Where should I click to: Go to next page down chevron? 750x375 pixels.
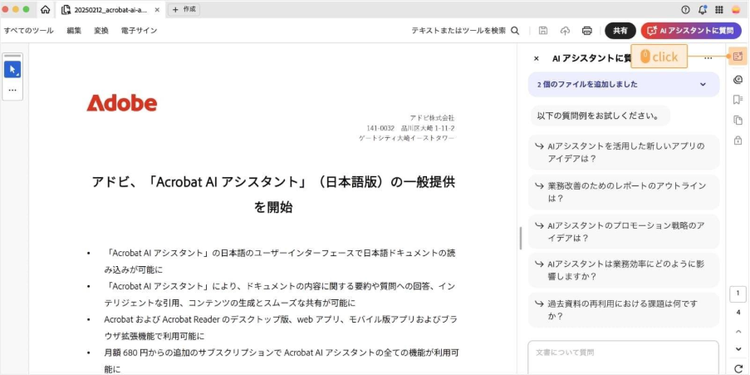tap(739, 349)
